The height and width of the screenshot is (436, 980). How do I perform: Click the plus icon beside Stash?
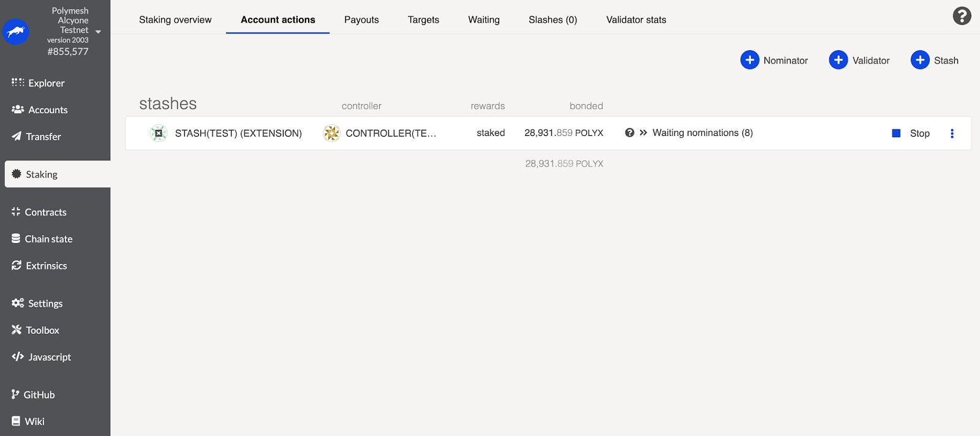920,60
